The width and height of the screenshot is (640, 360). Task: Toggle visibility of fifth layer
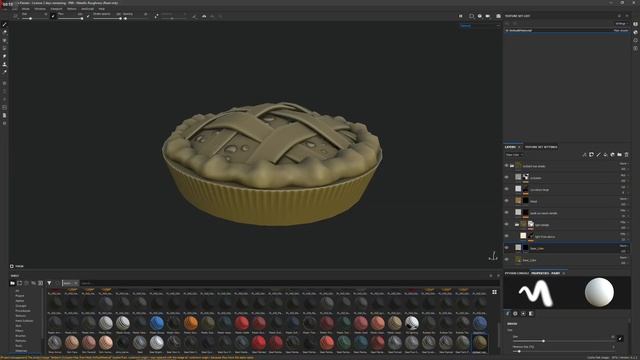coord(507,212)
